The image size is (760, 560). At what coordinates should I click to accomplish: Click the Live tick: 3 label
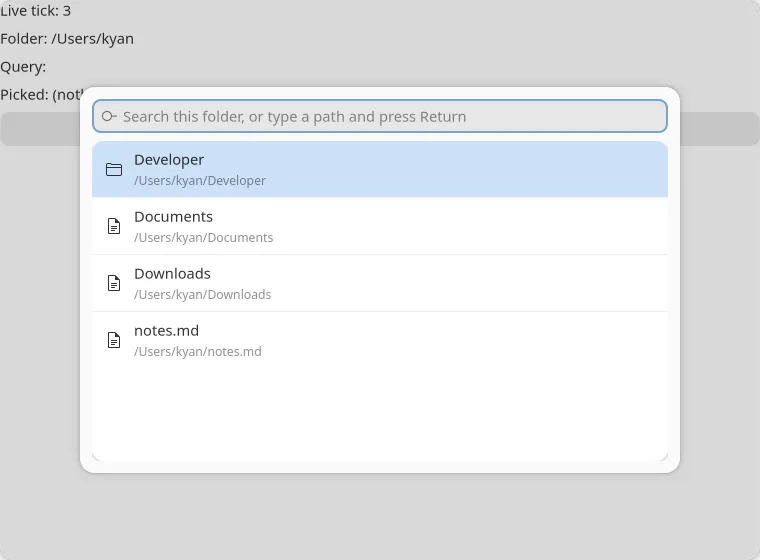35,11
